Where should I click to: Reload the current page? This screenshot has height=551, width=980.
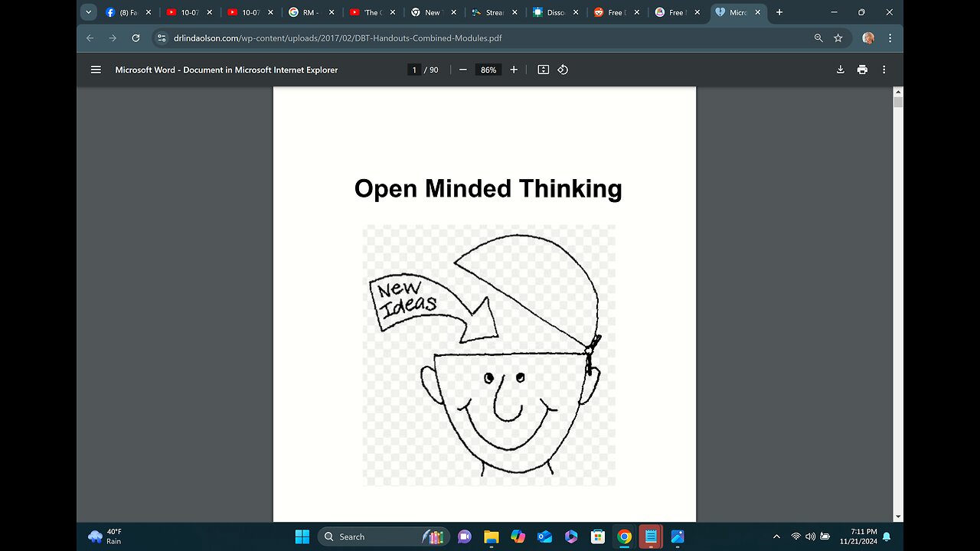(136, 37)
